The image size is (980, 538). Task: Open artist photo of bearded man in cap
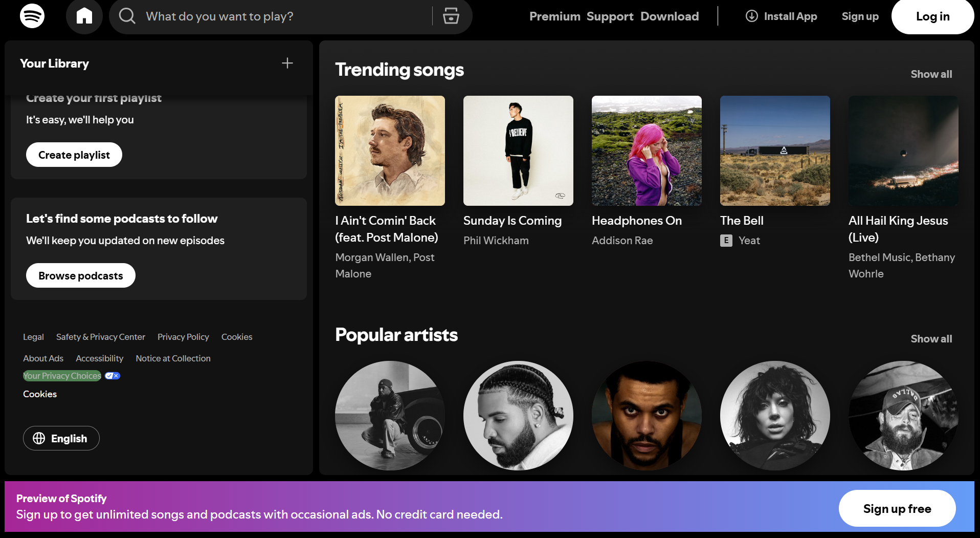[903, 416]
